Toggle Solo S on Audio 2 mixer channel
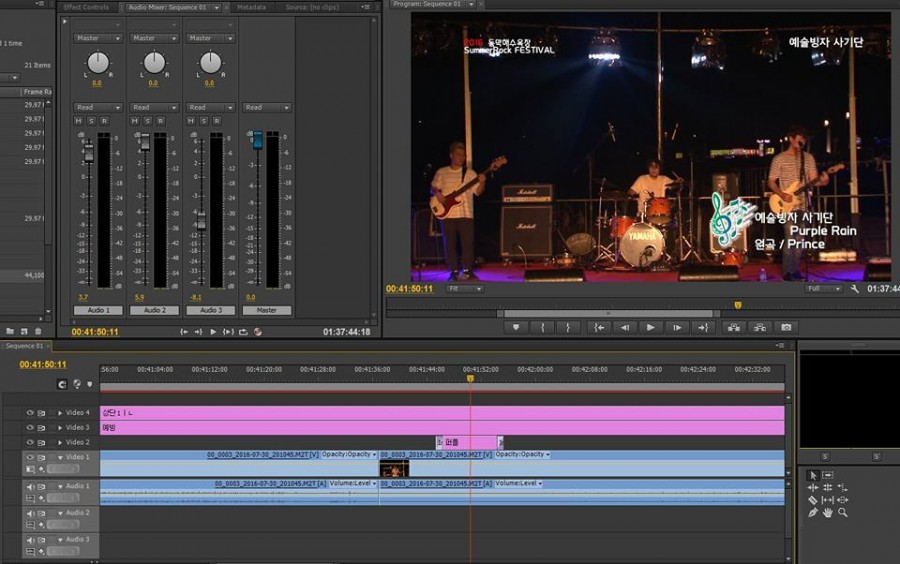Screen dimensions: 900x564 [x=148, y=121]
